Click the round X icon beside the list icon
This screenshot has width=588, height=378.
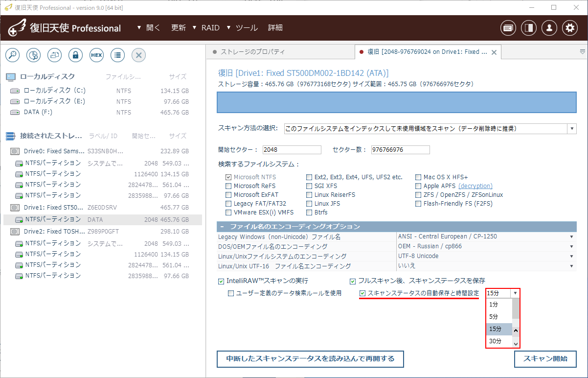coord(138,55)
